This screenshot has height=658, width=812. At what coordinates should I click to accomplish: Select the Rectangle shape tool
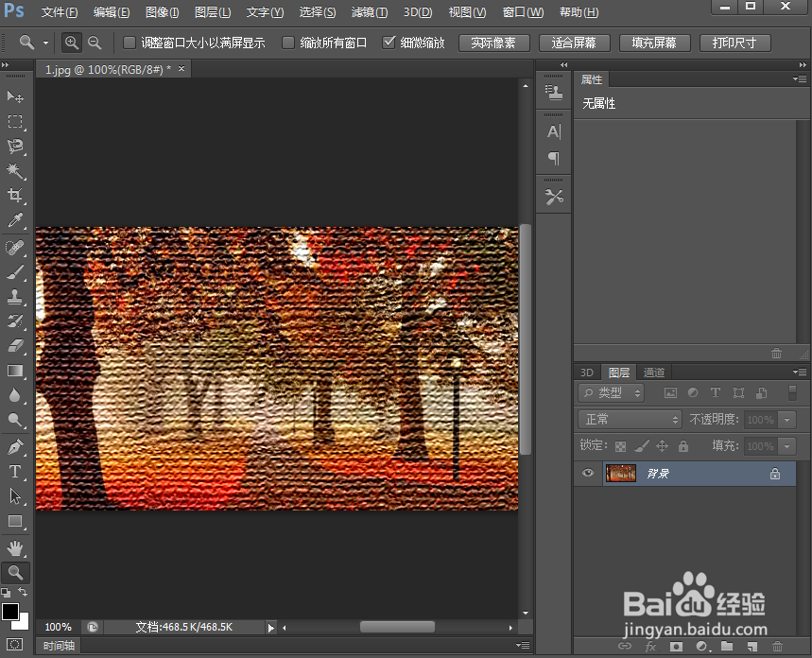pos(15,521)
